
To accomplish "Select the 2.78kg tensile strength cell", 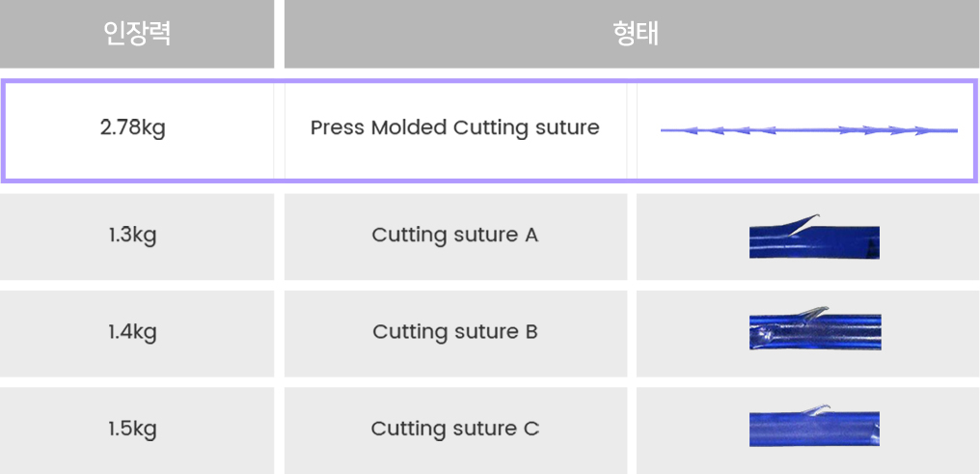I will [x=132, y=128].
